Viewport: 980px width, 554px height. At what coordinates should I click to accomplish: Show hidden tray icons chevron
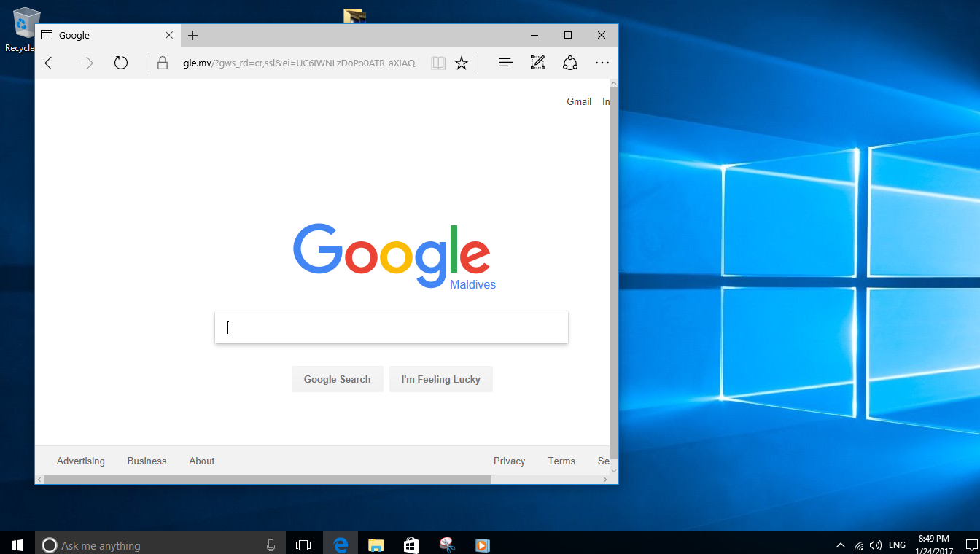tap(840, 545)
